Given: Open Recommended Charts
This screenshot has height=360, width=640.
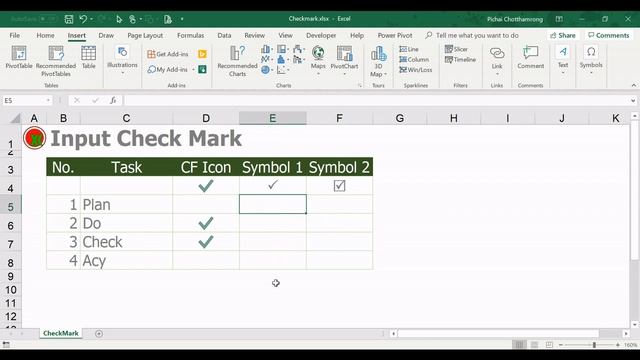Looking at the screenshot, I should [237, 61].
